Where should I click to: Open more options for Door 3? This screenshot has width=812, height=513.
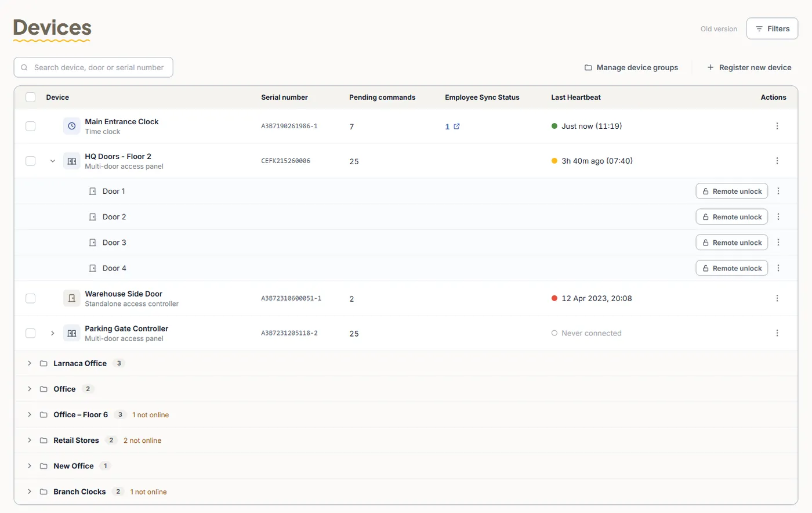click(x=778, y=243)
